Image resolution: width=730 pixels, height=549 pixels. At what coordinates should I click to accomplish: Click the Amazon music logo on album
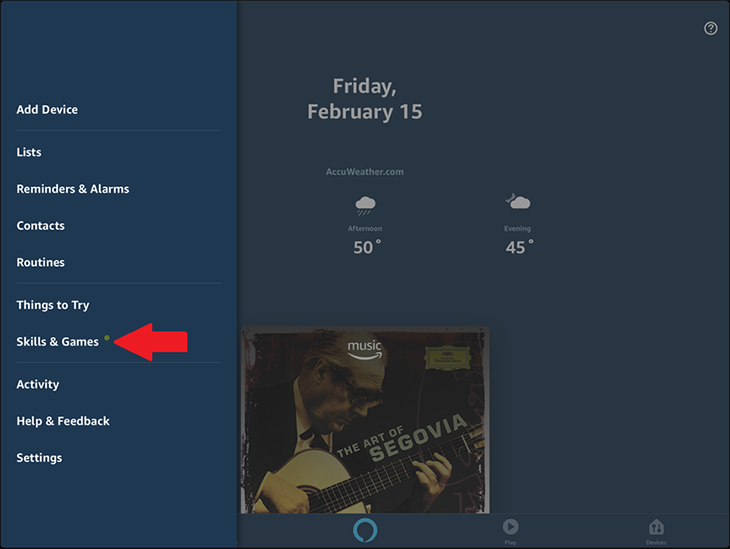(365, 350)
